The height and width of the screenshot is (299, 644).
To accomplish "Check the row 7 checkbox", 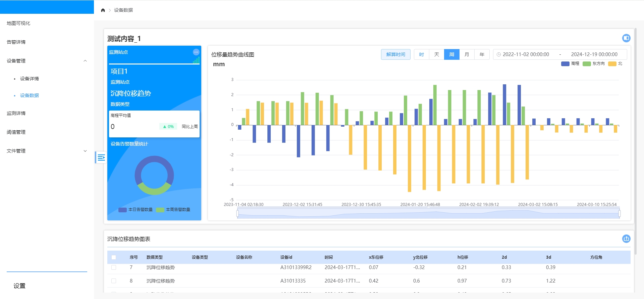I will point(114,267).
